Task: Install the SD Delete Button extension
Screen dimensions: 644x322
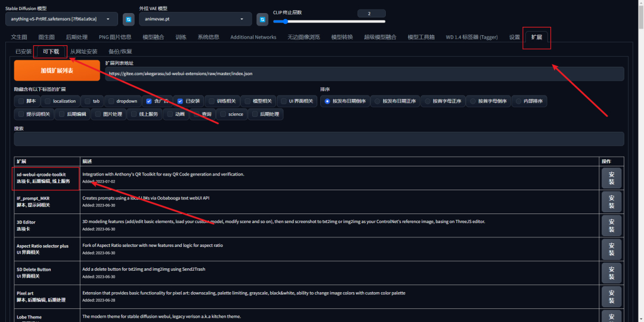Action: [611, 273]
